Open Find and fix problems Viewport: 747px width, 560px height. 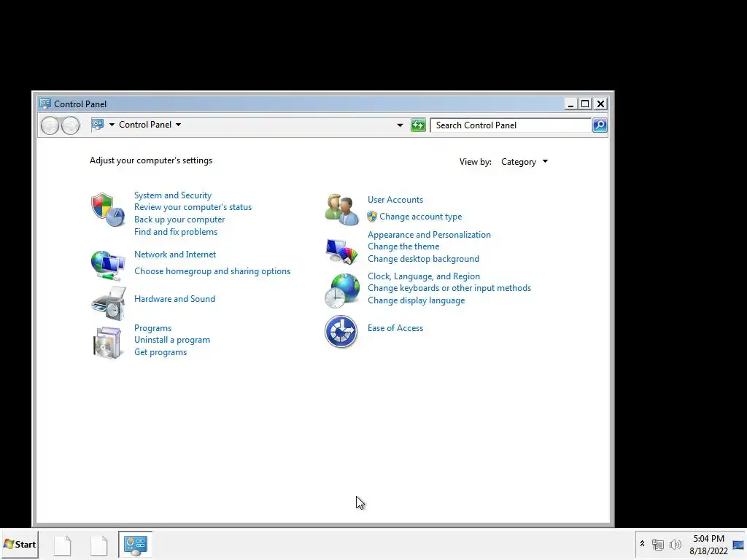pyautogui.click(x=175, y=232)
